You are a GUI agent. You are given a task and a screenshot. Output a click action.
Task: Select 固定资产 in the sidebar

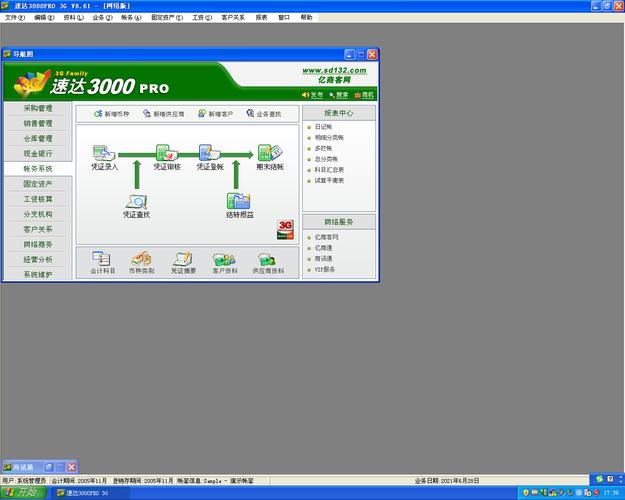pos(38,184)
